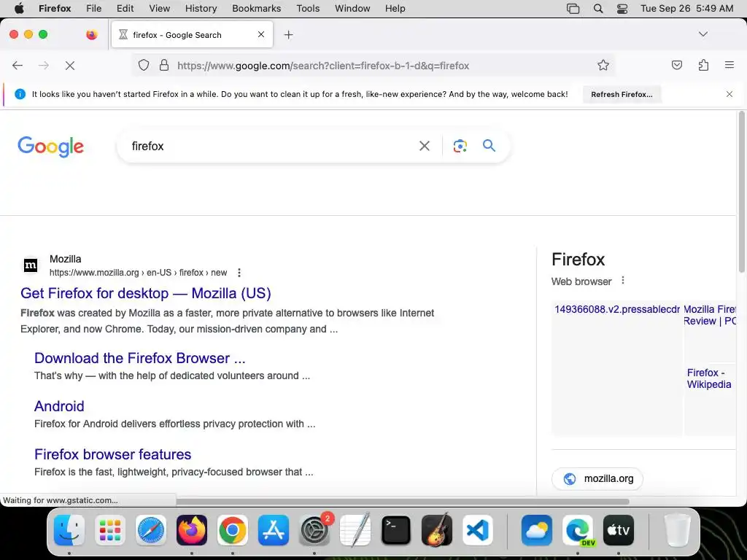This screenshot has width=747, height=560.
Task: Open Finder from the Dock
Action: [69, 530]
